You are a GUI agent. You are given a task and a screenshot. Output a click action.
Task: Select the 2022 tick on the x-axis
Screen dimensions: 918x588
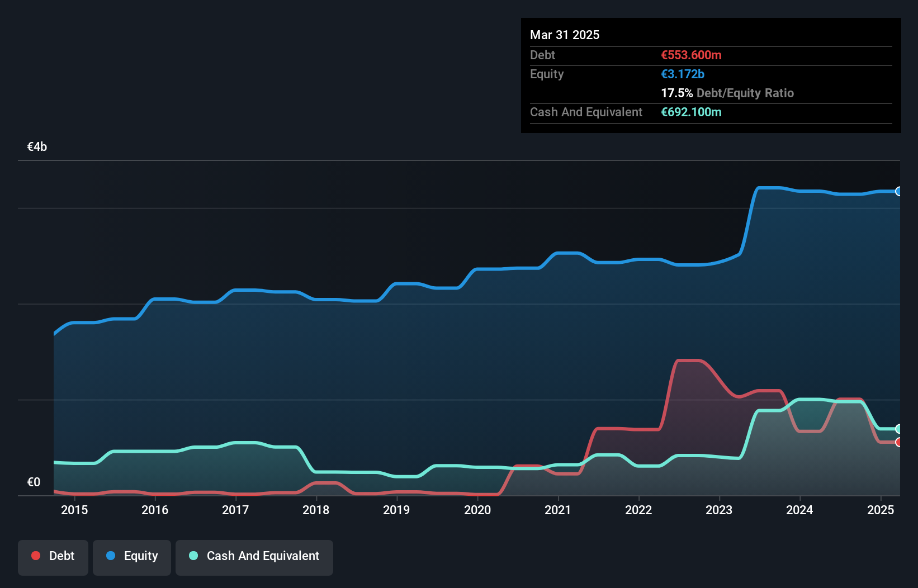638,510
